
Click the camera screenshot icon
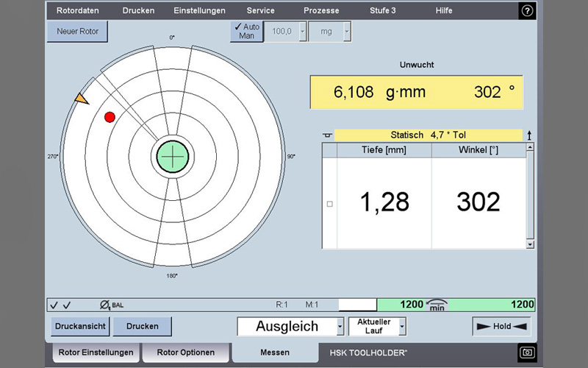(527, 353)
